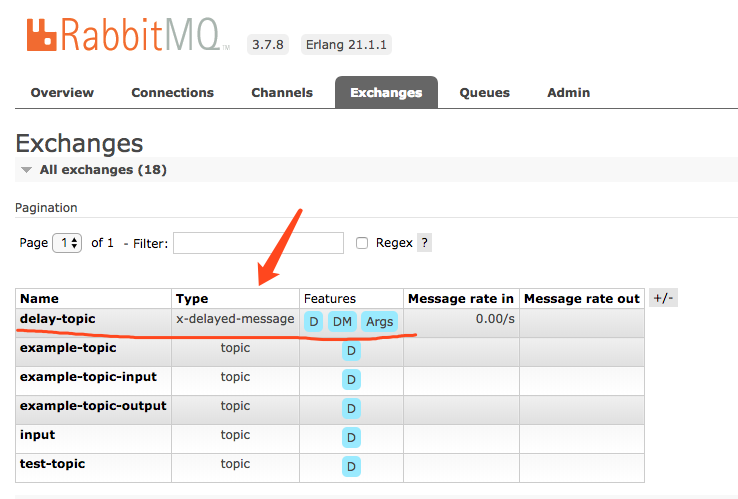
Task: Click the Features column header
Action: (x=330, y=298)
